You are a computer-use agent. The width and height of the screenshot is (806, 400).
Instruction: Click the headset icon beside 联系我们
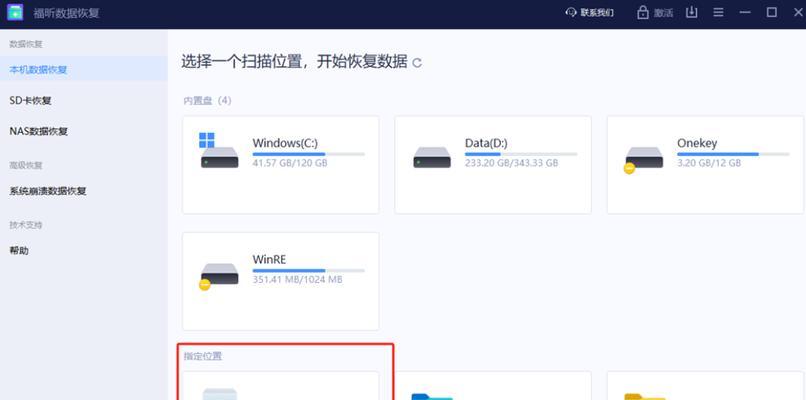pyautogui.click(x=571, y=13)
